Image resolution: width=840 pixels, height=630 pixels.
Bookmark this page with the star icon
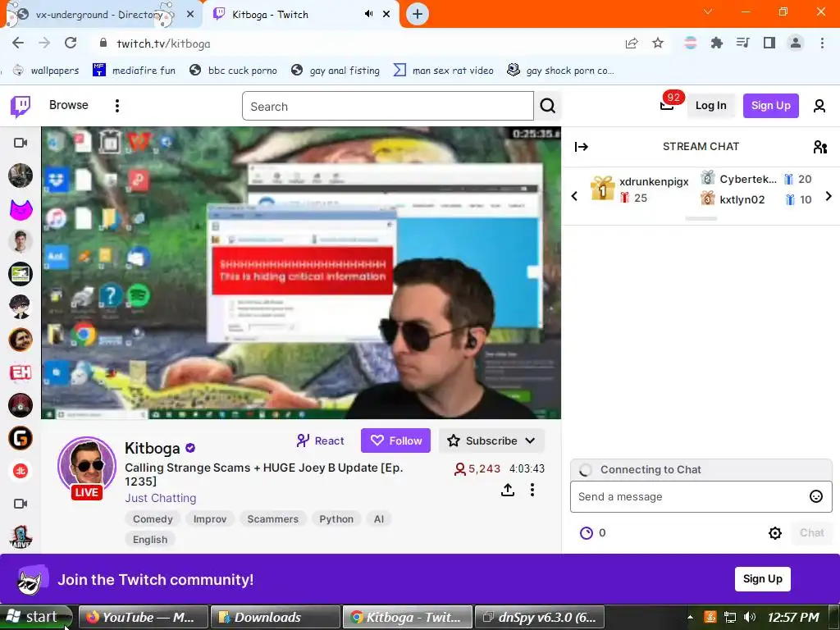(658, 43)
